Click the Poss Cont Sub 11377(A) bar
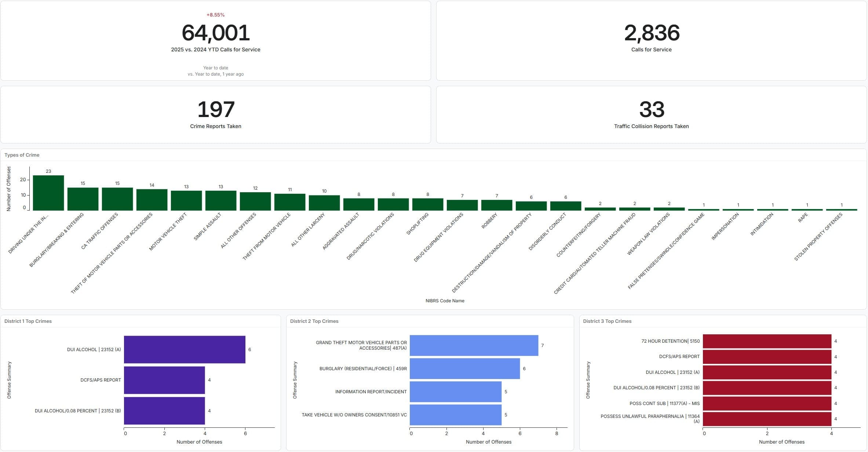 tap(767, 403)
